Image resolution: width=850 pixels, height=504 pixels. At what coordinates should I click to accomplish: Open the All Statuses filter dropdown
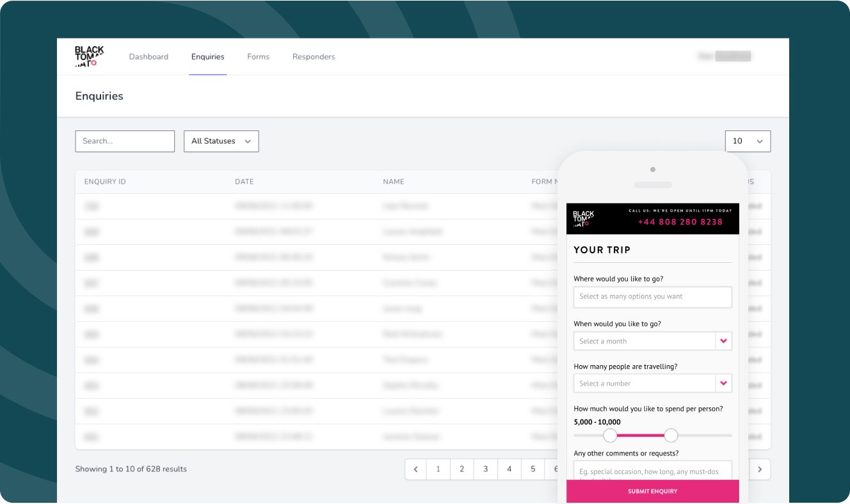click(x=221, y=141)
